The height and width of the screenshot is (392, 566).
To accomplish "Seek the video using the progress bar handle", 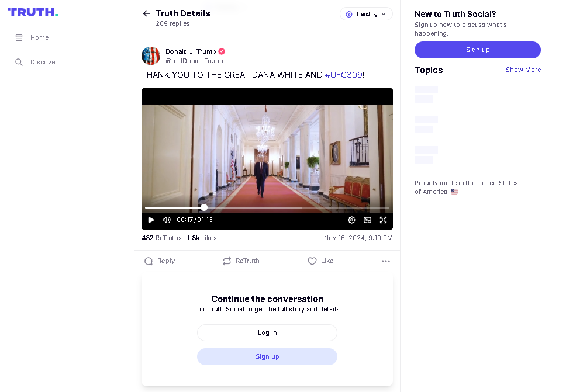I will pos(204,208).
